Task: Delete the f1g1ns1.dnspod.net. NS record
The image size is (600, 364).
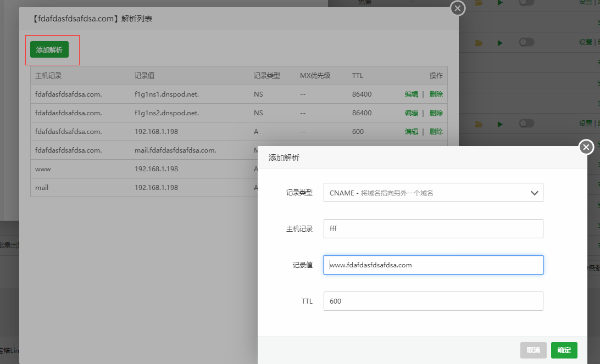Action: (x=436, y=94)
